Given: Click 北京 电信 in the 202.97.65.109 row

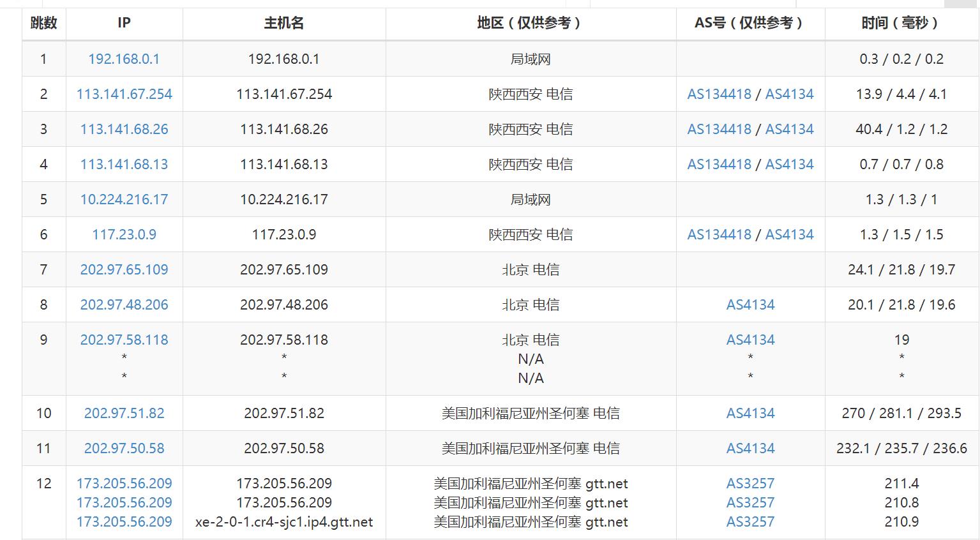Looking at the screenshot, I should click(531, 269).
